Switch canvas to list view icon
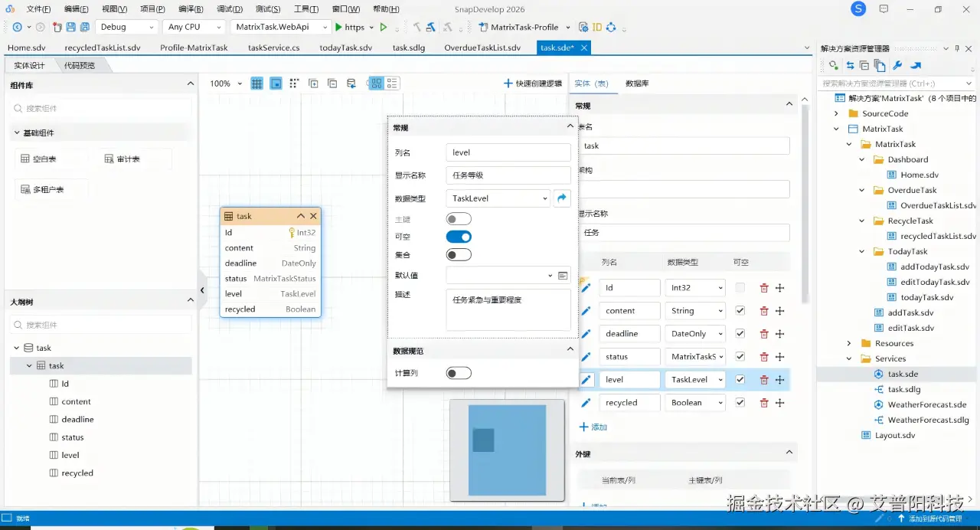 [x=392, y=83]
